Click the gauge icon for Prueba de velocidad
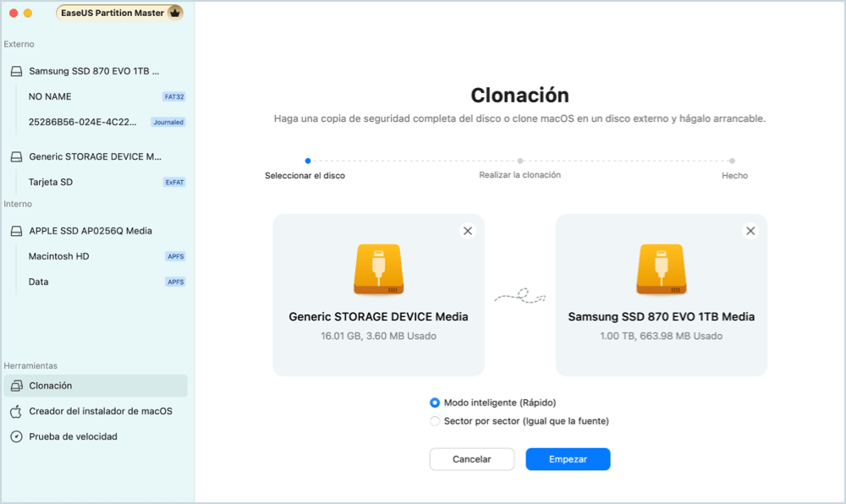Image resolution: width=846 pixels, height=504 pixels. pyautogui.click(x=17, y=436)
